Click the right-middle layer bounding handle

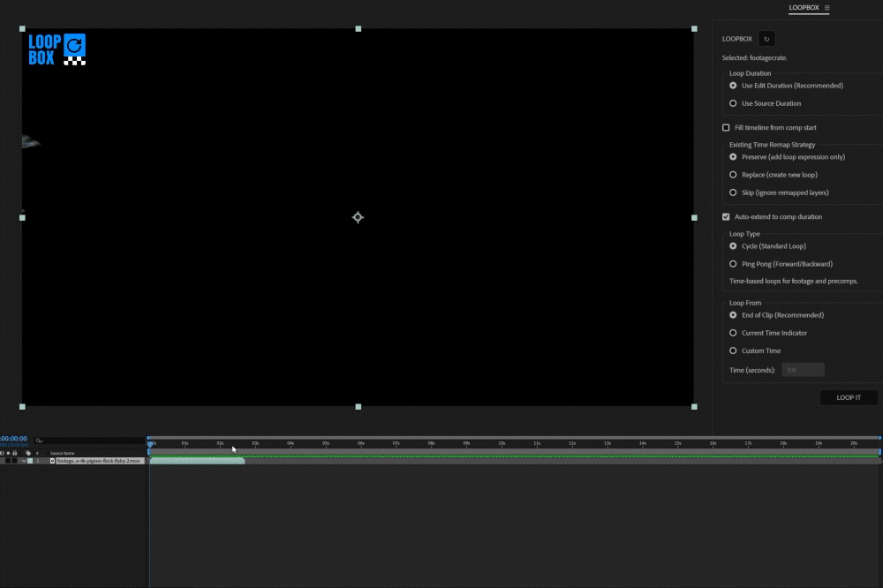click(x=694, y=217)
